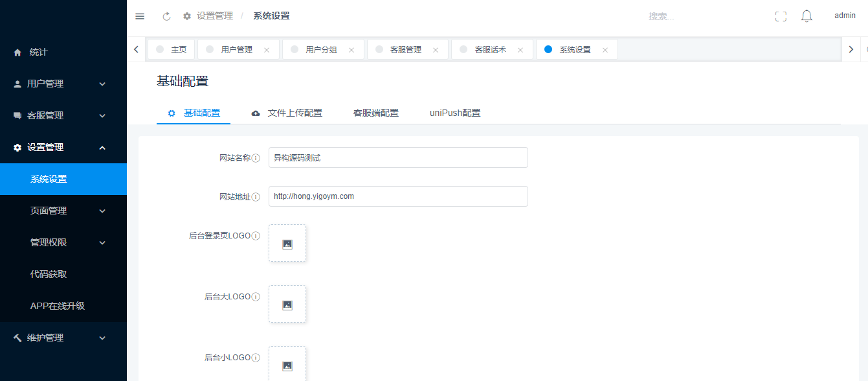Collapse the sidebar with the hamburger icon
The height and width of the screenshot is (381, 868).
click(140, 16)
